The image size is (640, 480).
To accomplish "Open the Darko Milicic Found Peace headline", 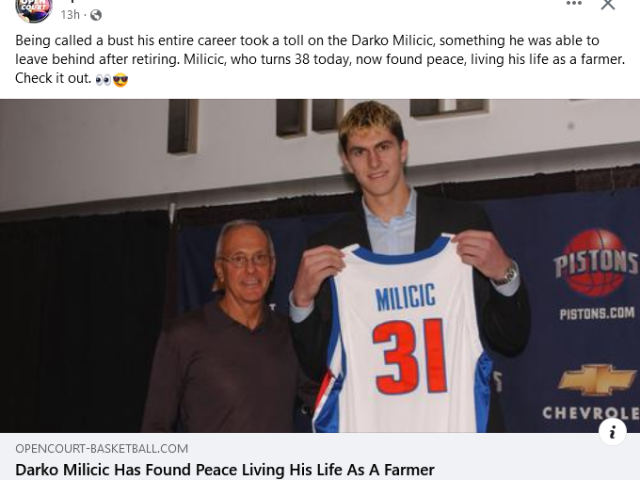I will coord(225,470).
